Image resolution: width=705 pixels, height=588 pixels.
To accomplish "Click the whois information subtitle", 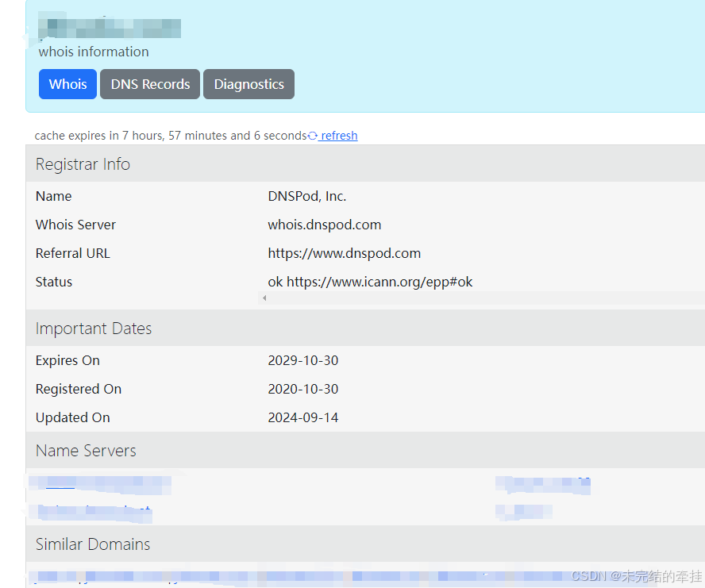I will point(94,52).
